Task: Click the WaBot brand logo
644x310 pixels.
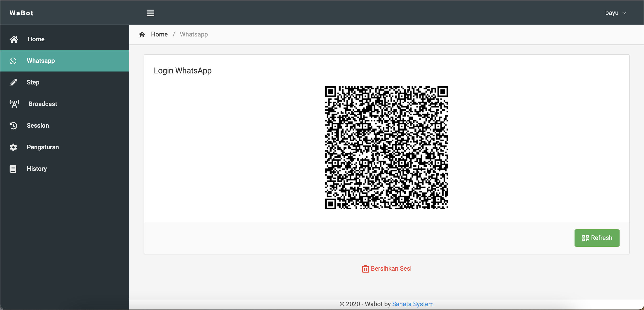Action: [x=22, y=13]
